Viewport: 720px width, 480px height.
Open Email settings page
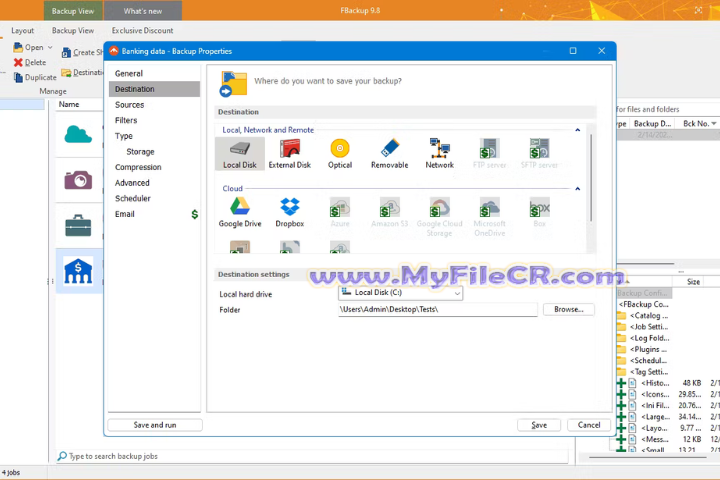154,214
